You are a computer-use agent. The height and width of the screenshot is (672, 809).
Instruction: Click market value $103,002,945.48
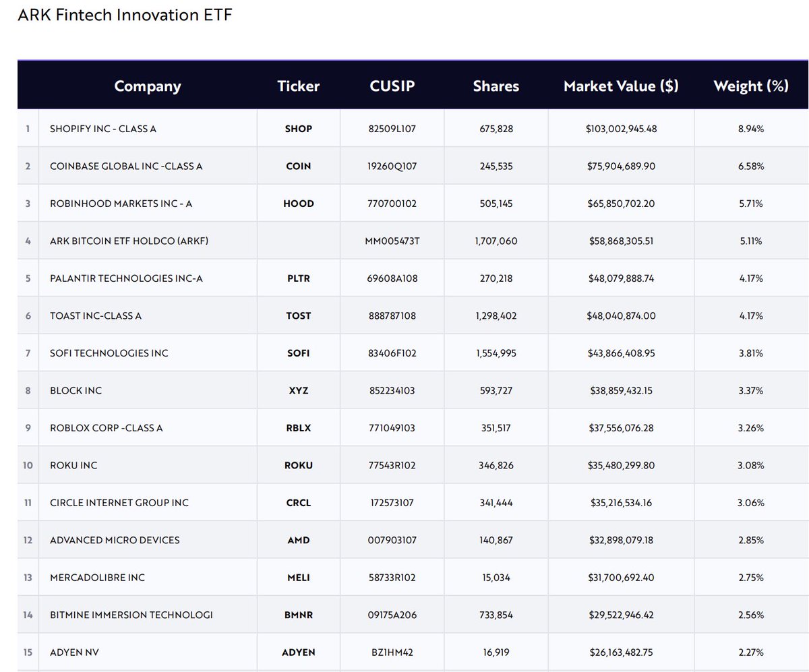click(621, 128)
